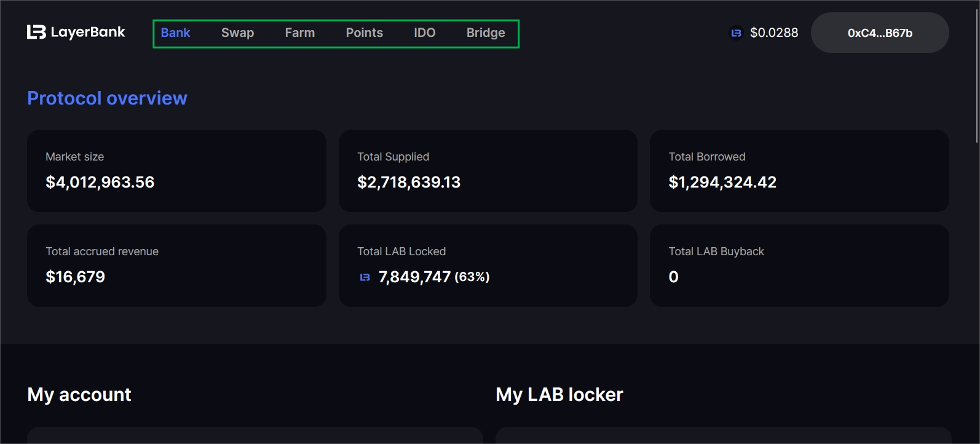The width and height of the screenshot is (980, 444).
Task: Click the LayerBank brand name
Action: point(88,32)
